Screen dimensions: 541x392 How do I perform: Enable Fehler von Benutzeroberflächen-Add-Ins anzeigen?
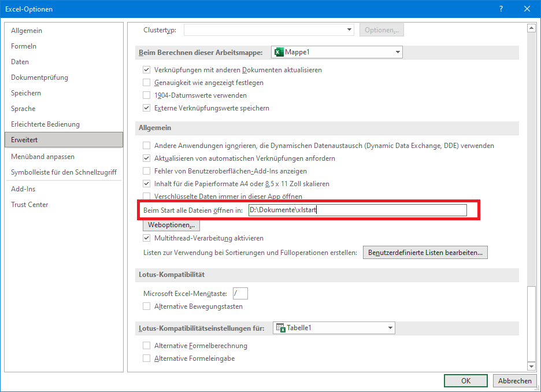(x=147, y=171)
